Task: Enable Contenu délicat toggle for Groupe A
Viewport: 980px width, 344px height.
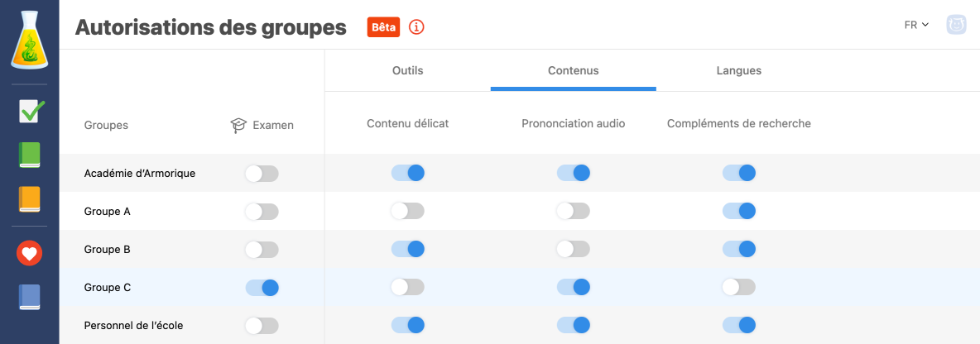Action: click(x=407, y=212)
